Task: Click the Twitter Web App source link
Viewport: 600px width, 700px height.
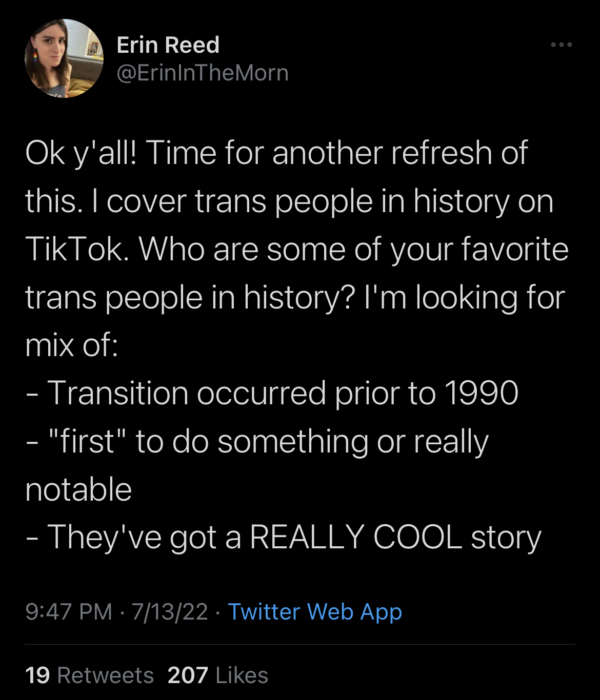Action: pyautogui.click(x=314, y=612)
